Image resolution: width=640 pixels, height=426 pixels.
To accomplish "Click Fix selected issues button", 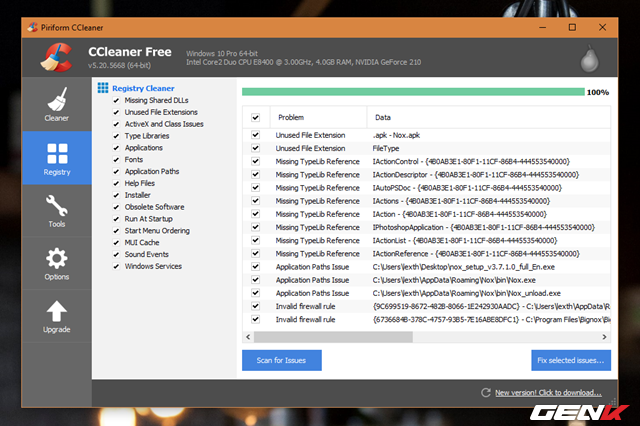I will [571, 360].
